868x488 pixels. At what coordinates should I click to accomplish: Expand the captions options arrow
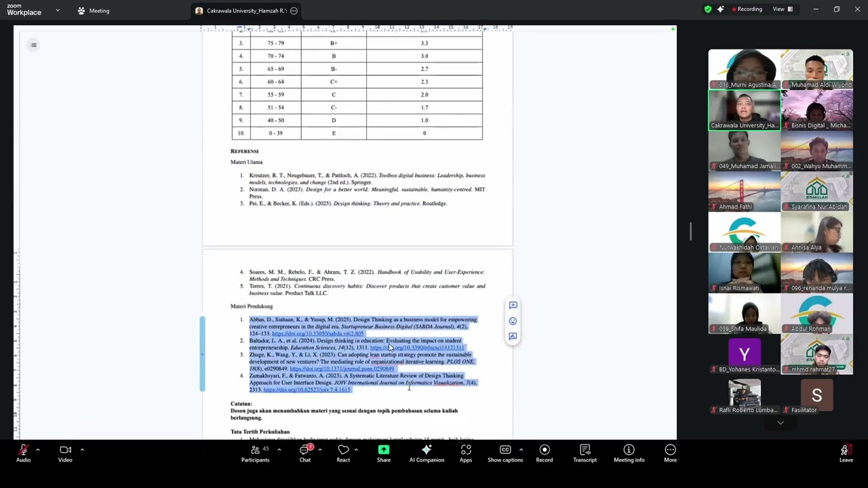coord(521,449)
